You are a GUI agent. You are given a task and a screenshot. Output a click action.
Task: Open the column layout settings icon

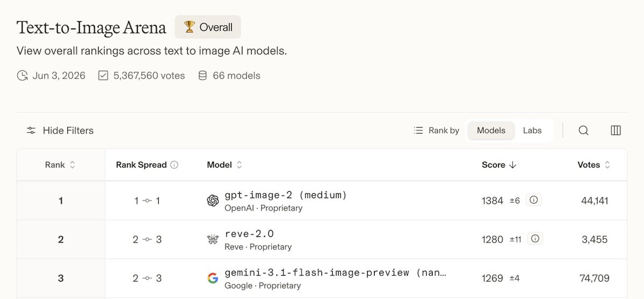click(x=615, y=130)
